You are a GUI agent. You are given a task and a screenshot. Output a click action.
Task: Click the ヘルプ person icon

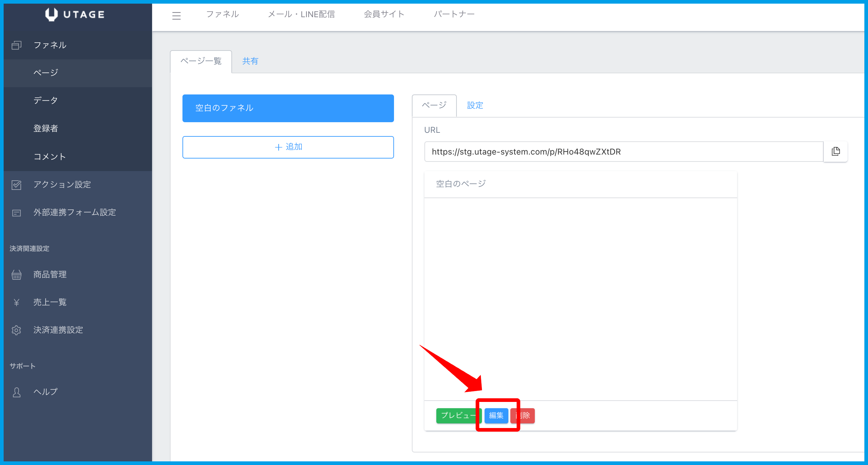pos(16,392)
